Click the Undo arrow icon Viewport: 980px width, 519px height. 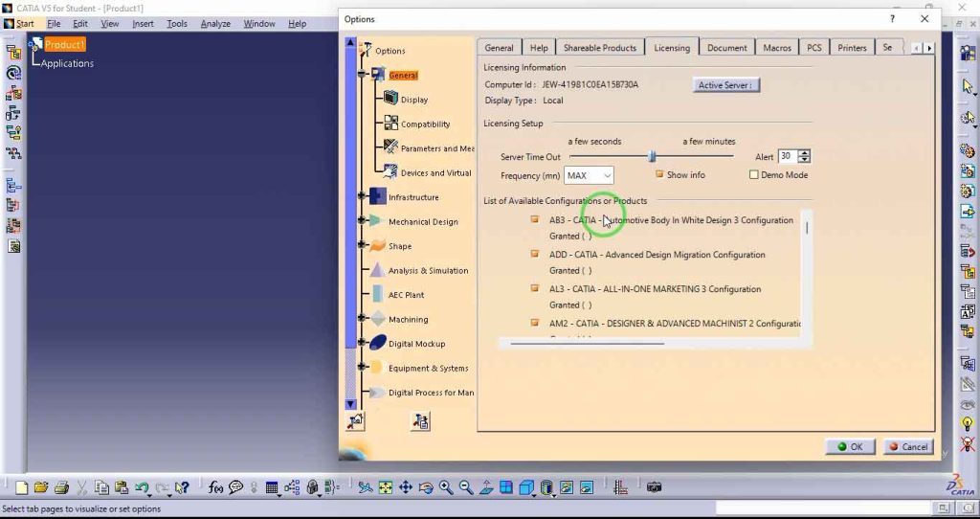(x=142, y=487)
